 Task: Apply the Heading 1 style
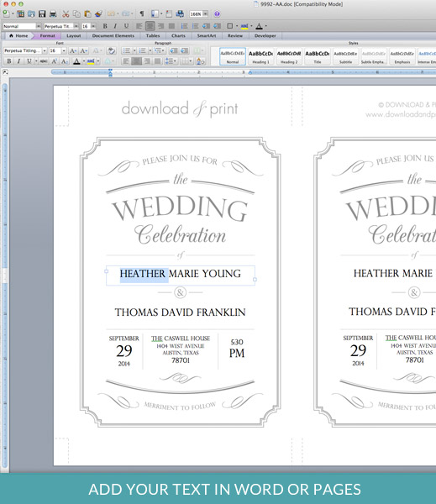(260, 56)
